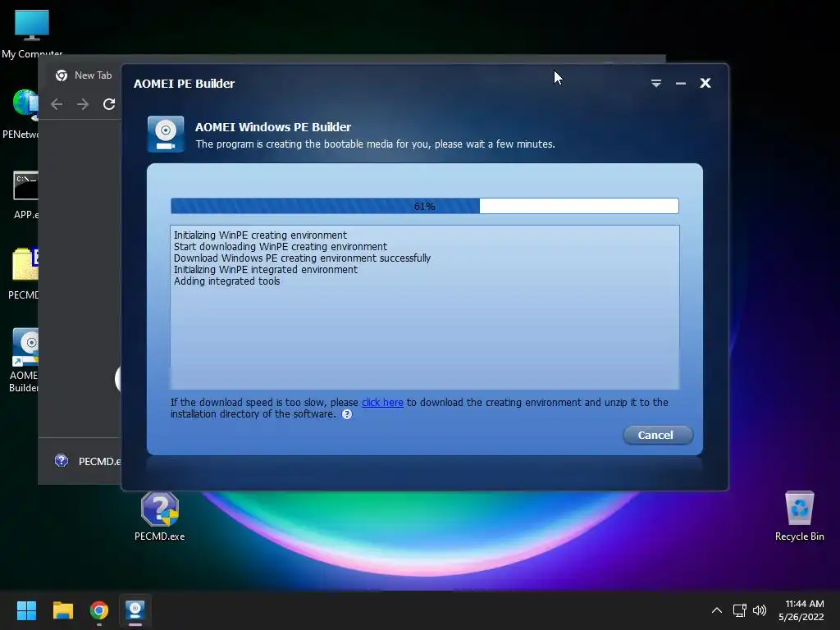Open the network tray icon
The width and height of the screenshot is (840, 630).
pos(739,610)
